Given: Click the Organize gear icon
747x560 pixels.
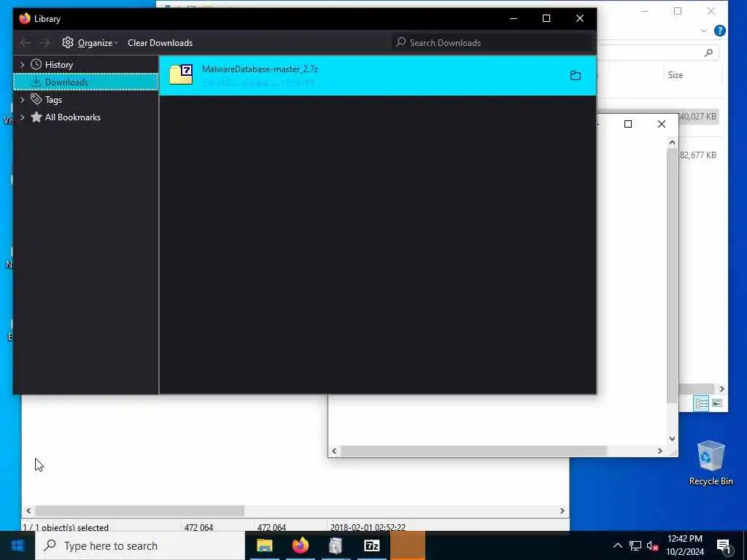Looking at the screenshot, I should (68, 42).
